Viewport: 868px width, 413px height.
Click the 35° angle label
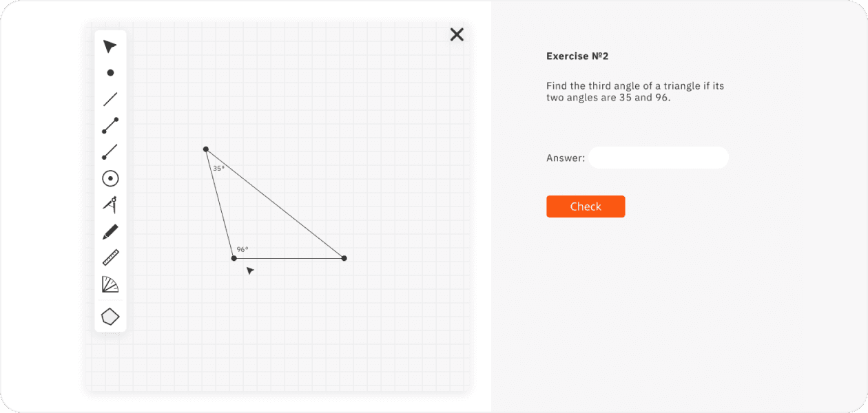218,168
